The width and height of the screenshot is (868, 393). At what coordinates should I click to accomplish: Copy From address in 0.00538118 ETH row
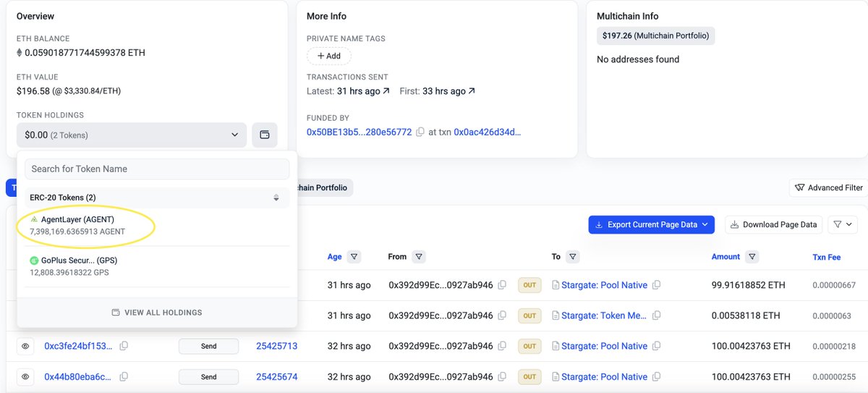(x=502, y=316)
